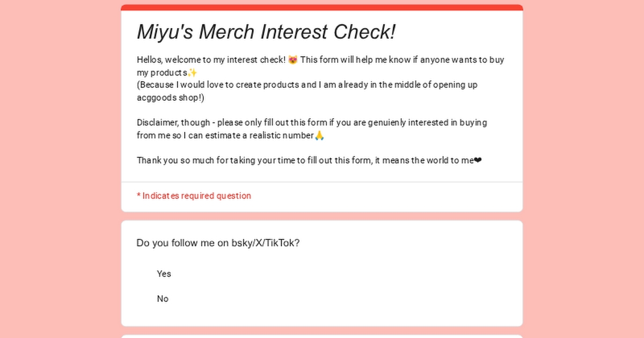The height and width of the screenshot is (338, 644).
Task: Click the "Miyu's Merch Interest Check!" title
Action: click(266, 32)
